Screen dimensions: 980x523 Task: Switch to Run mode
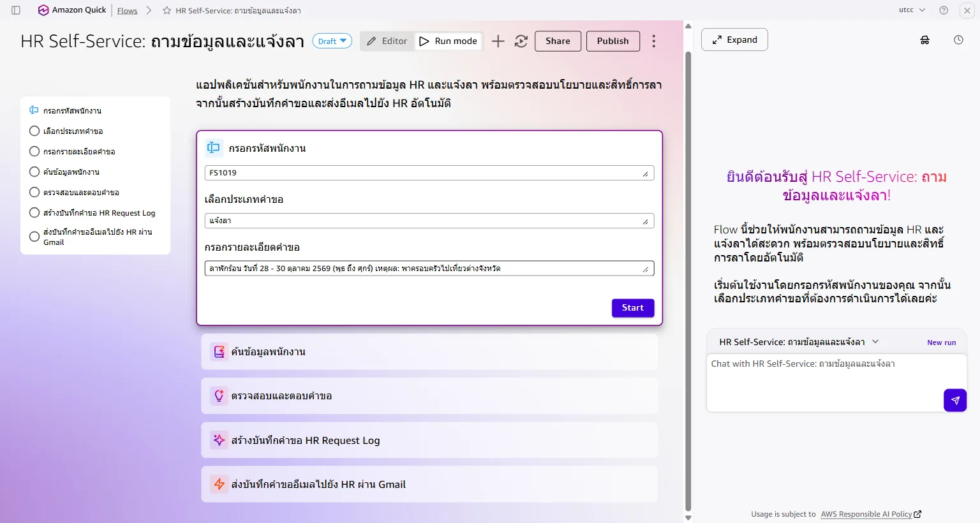tap(449, 41)
